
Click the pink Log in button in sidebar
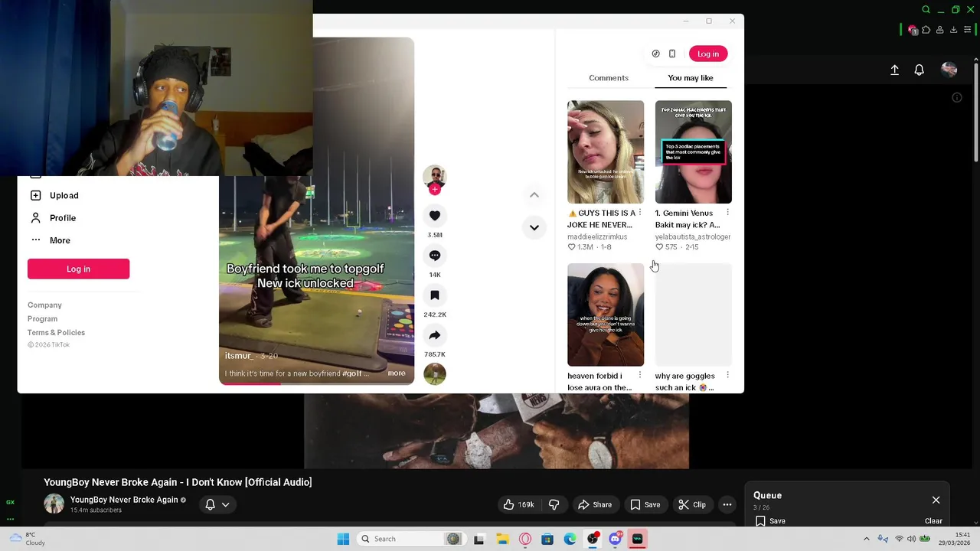coord(78,269)
